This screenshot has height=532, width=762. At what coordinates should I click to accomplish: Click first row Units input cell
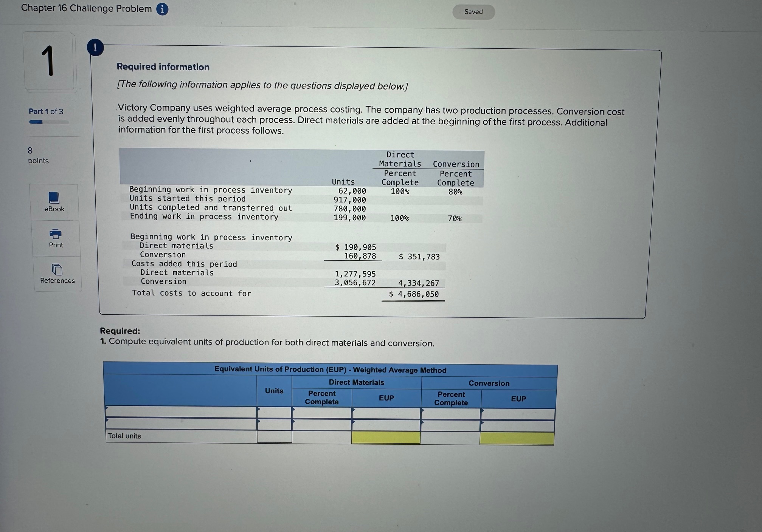pos(274,412)
